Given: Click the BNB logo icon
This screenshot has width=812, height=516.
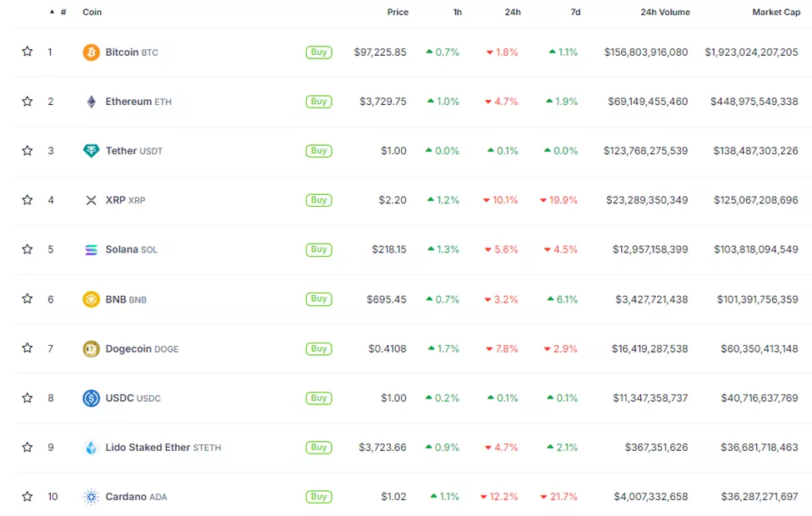Looking at the screenshot, I should (x=91, y=299).
